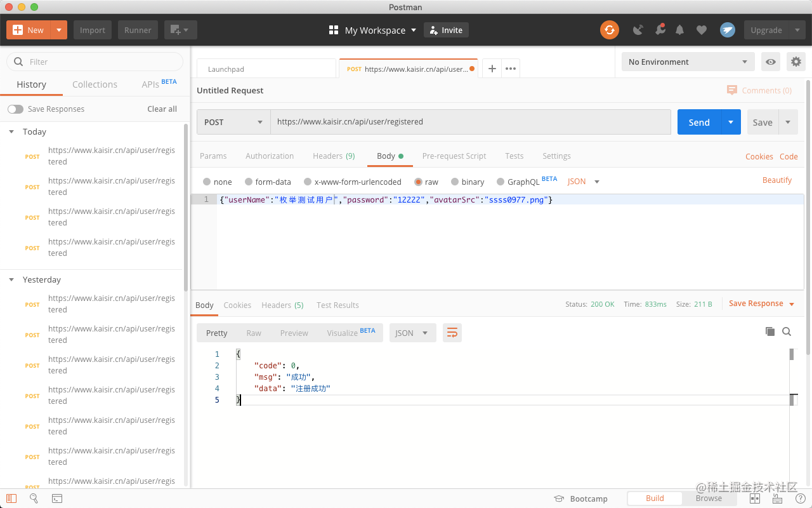Open the Send button dropdown arrow
The height and width of the screenshot is (508, 812).
click(x=731, y=122)
